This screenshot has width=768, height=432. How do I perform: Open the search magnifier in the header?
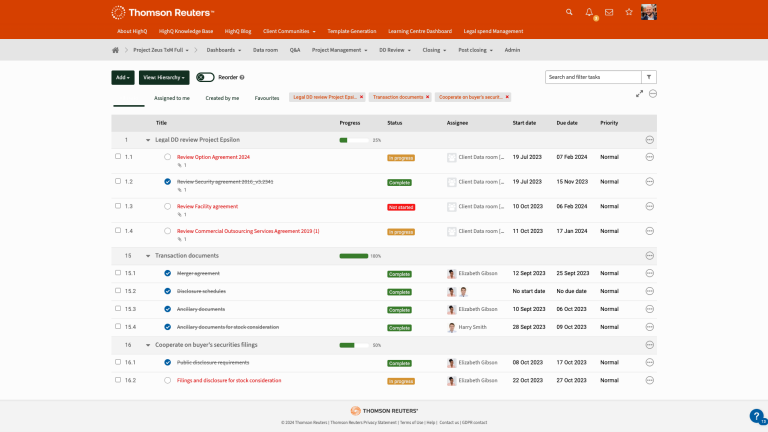570,12
